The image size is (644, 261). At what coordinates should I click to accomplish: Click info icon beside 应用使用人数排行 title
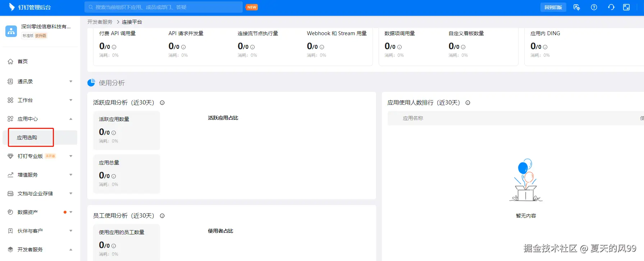click(x=468, y=103)
